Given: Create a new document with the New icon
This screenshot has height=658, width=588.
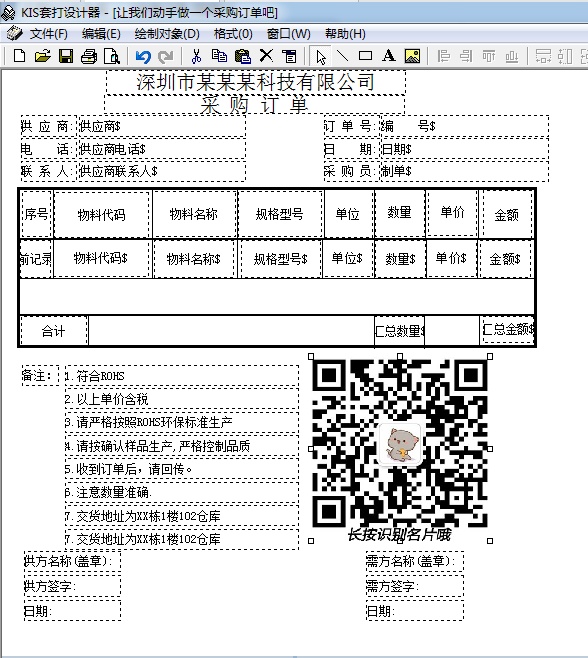Looking at the screenshot, I should click(x=20, y=55).
